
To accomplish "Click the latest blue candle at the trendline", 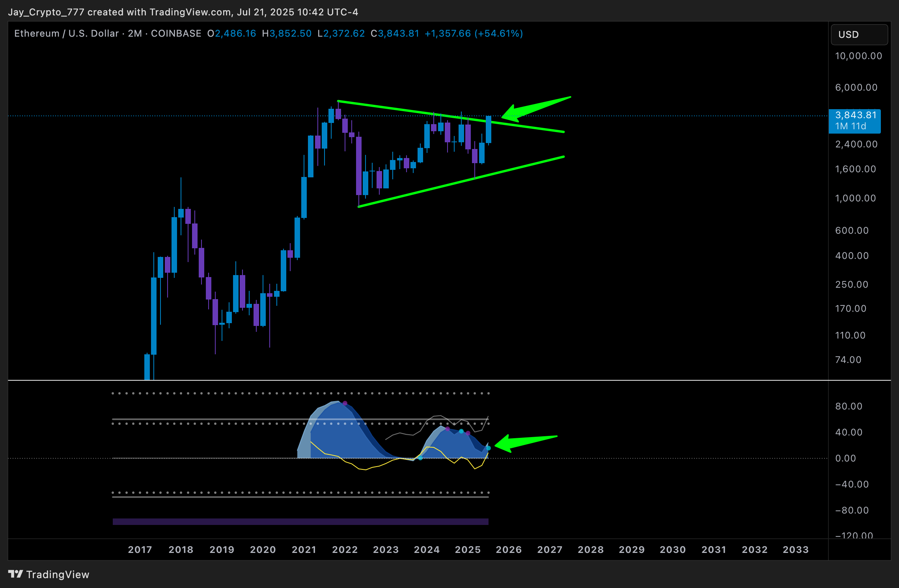I will tap(489, 130).
